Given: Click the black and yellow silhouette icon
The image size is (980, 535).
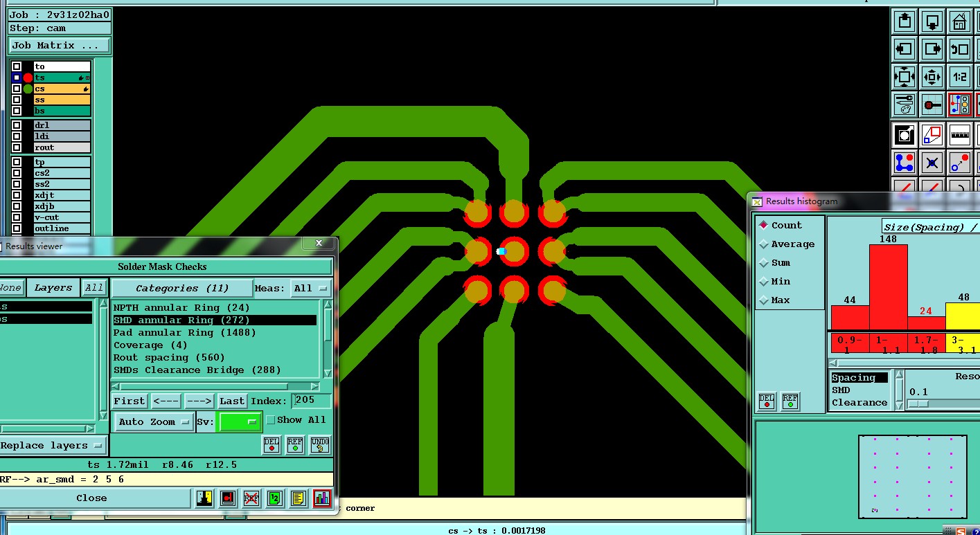Looking at the screenshot, I should 204,498.
